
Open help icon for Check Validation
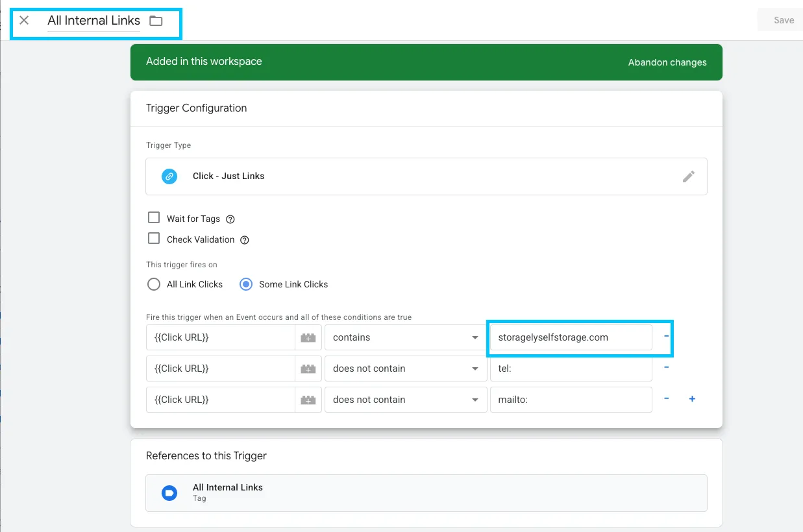(x=245, y=240)
